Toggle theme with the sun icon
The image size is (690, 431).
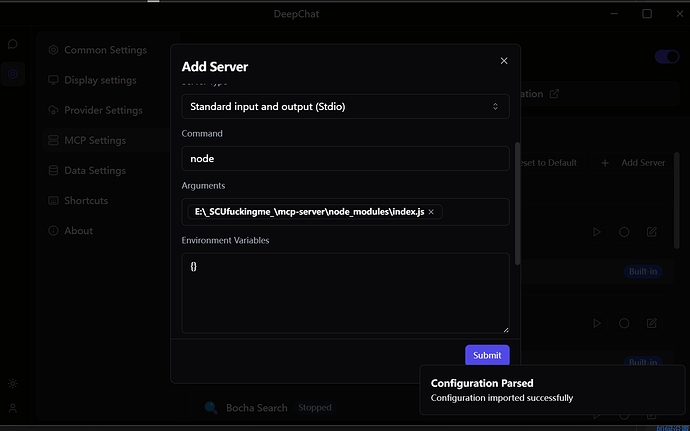click(13, 383)
